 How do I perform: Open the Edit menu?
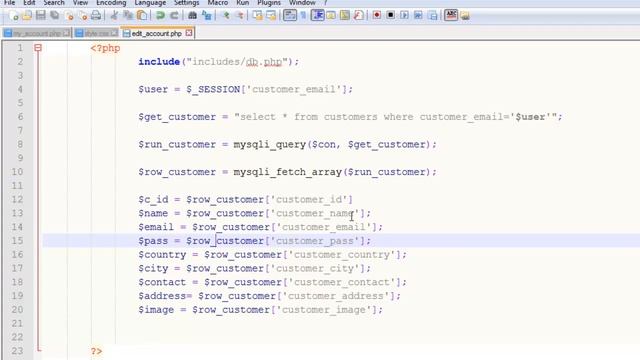click(x=29, y=3)
